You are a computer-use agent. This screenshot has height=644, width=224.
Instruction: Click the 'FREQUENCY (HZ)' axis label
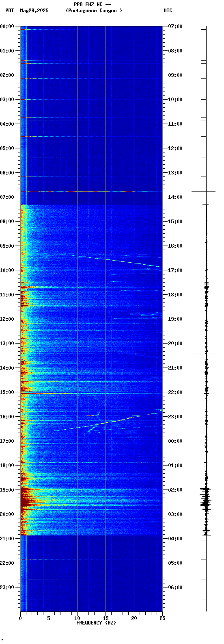(96, 623)
